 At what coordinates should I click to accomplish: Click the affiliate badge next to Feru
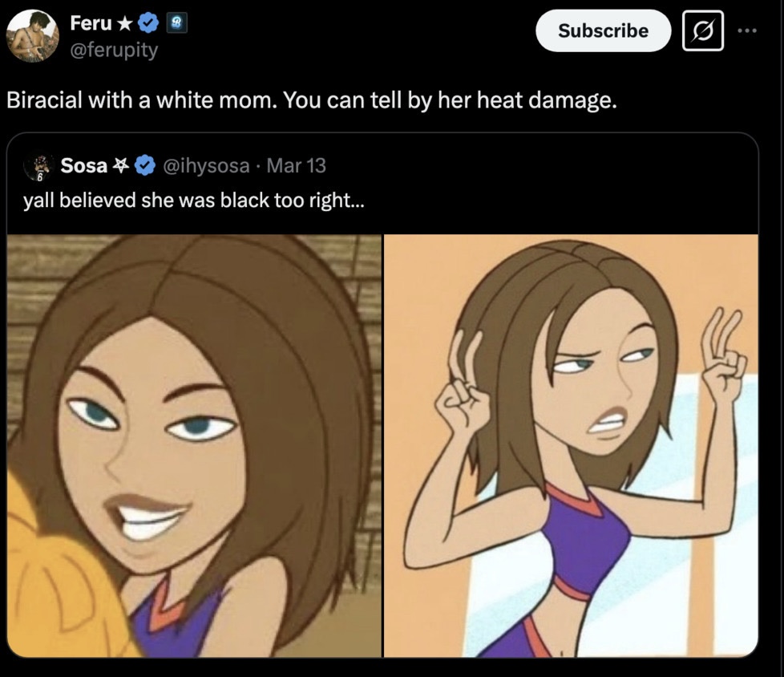[x=176, y=23]
